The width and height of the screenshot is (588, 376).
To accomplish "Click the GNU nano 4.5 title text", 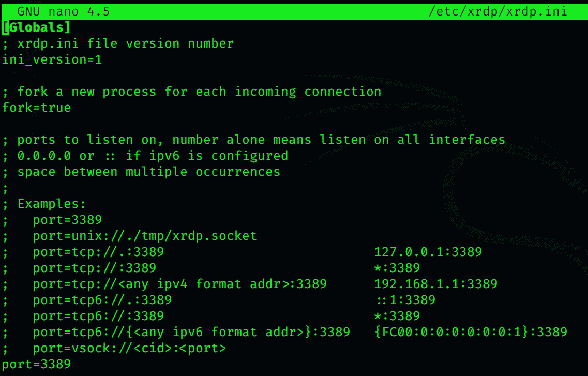I will pos(64,11).
